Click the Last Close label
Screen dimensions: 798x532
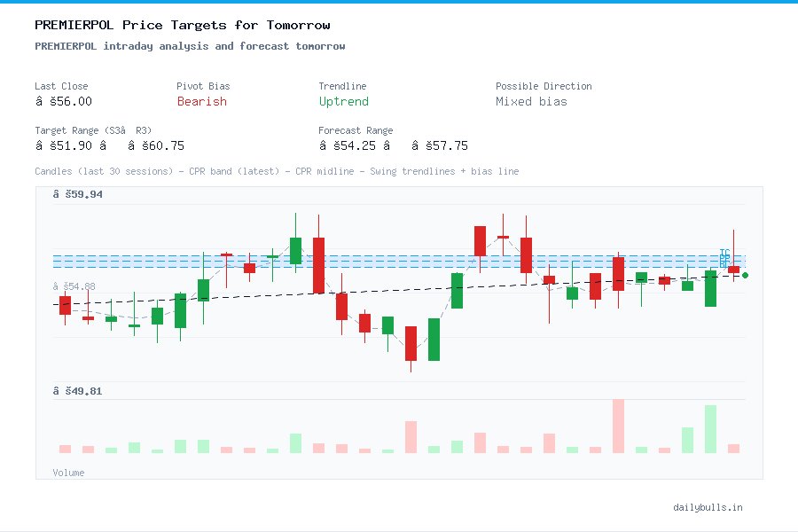(61, 86)
